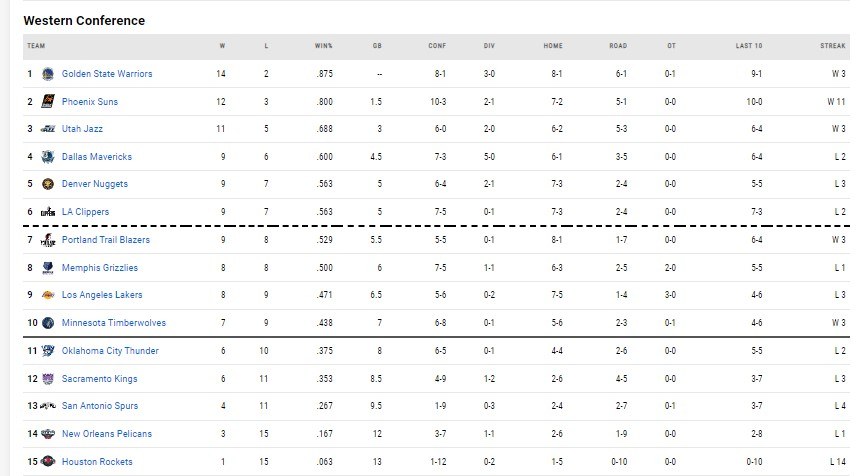The width and height of the screenshot is (857, 476).
Task: Click the Sacramento Kings logo icon
Action: point(48,379)
